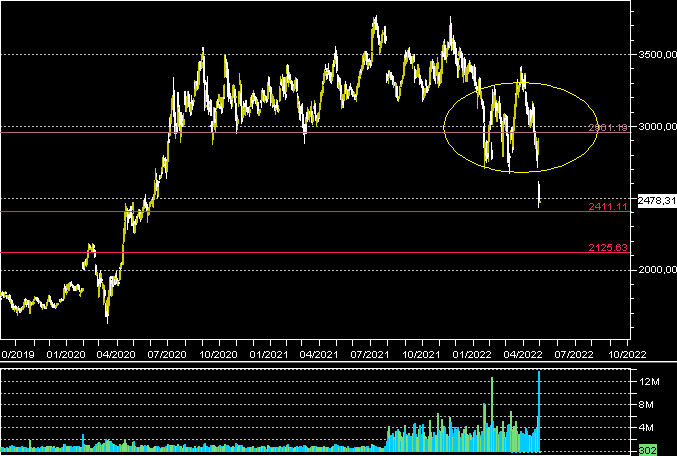Screen dimensions: 677x456
Task: Click the 10/2021 date axis label
Action: tap(422, 354)
